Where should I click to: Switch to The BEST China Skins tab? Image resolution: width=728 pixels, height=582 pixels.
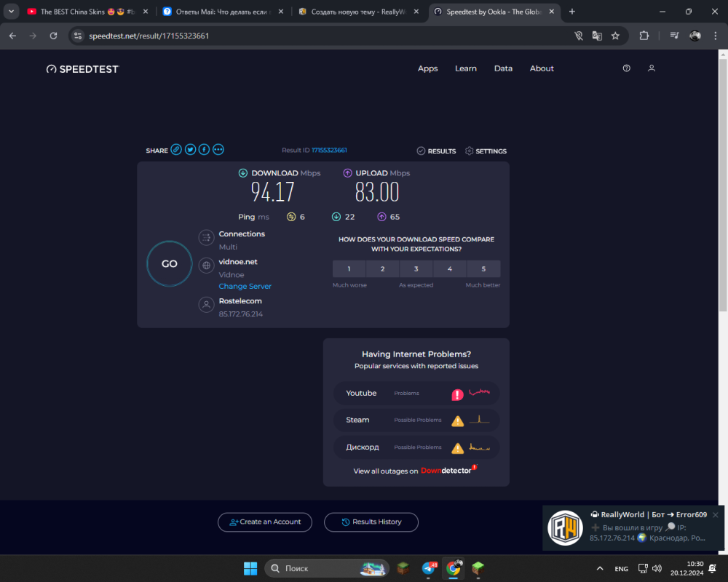(x=87, y=12)
